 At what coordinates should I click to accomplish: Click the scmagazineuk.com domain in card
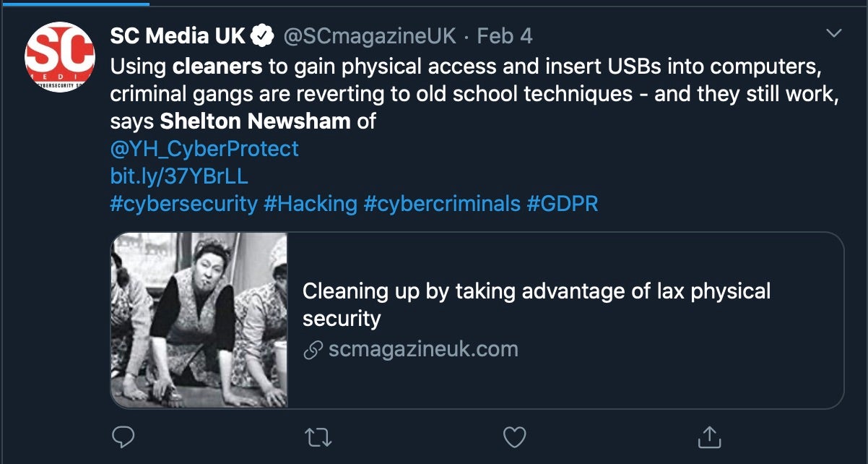coord(423,350)
